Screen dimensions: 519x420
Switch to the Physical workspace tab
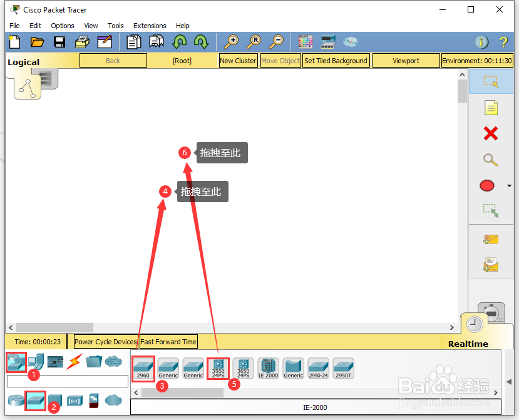[49, 79]
